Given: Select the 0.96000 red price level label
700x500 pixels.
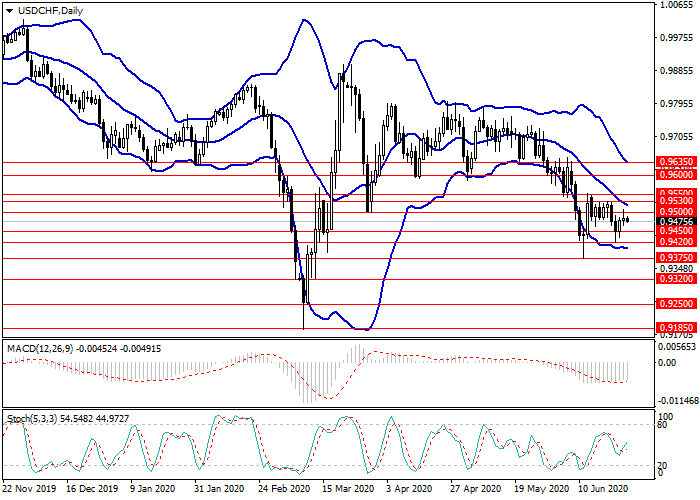Looking at the screenshot, I should point(673,173).
